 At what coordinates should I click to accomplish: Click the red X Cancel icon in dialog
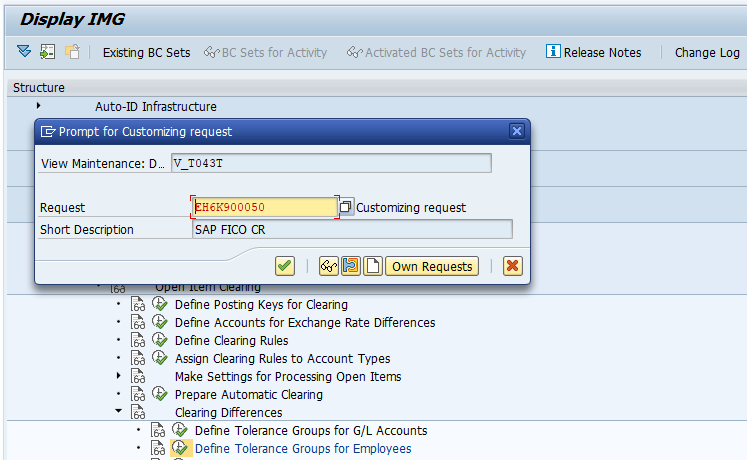click(x=513, y=266)
